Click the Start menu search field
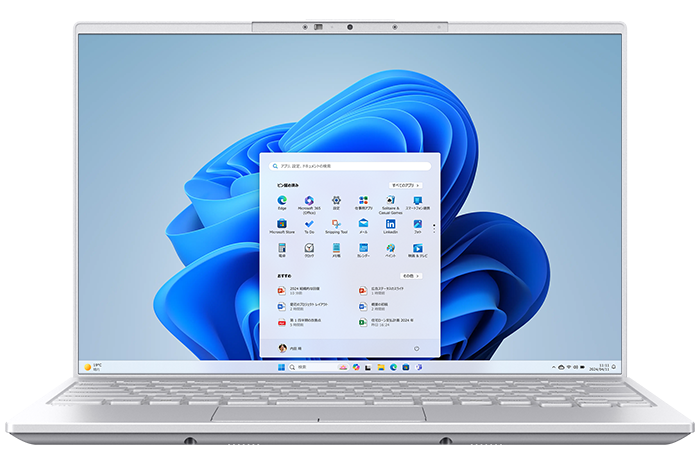Screen dimensions: 700x465 [x=349, y=166]
